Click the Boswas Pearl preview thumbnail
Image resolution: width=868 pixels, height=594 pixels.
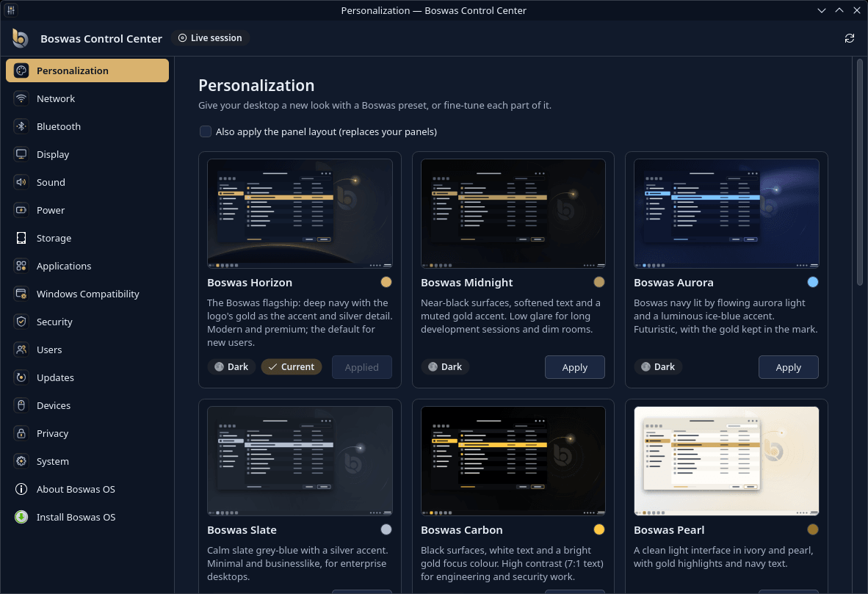726,460
